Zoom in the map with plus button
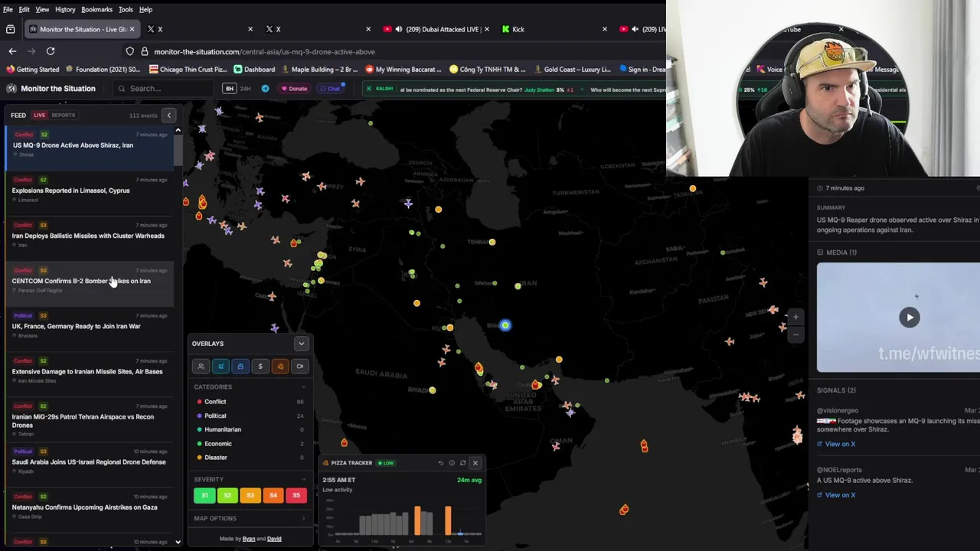Screen dimensions: 980x551 pyautogui.click(x=795, y=317)
